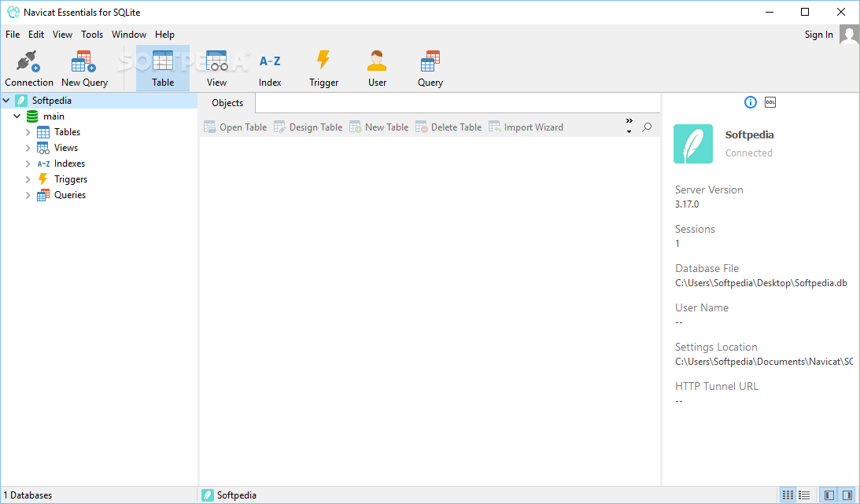This screenshot has width=860, height=504.
Task: Open a New Query from toolbar
Action: pos(84,68)
